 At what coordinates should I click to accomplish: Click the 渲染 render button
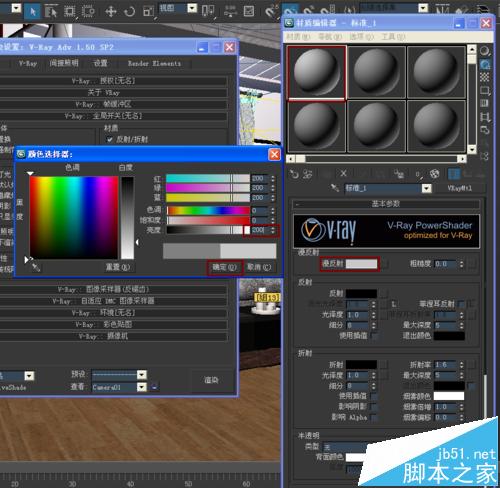[211, 380]
